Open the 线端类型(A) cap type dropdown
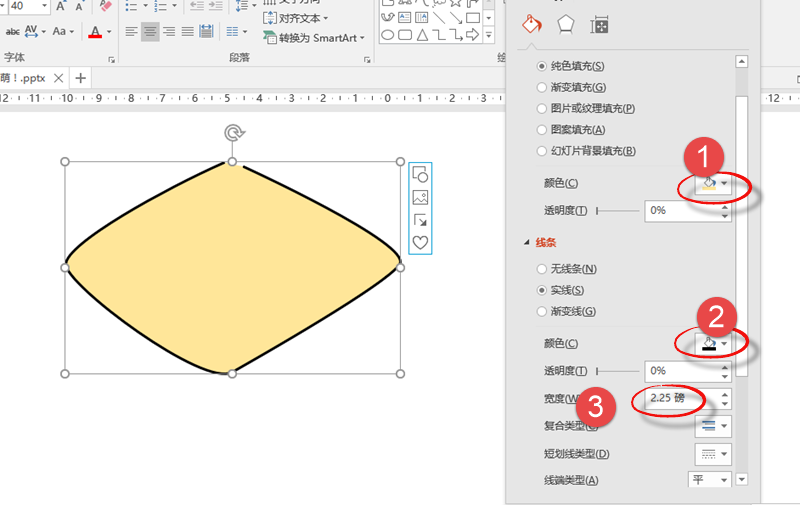800x505 pixels. point(709,479)
